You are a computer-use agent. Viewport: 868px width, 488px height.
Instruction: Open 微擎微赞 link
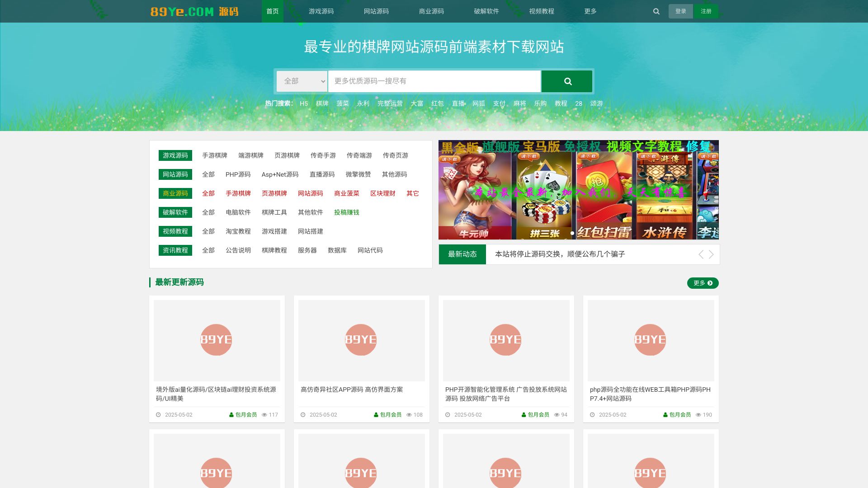coord(359,174)
